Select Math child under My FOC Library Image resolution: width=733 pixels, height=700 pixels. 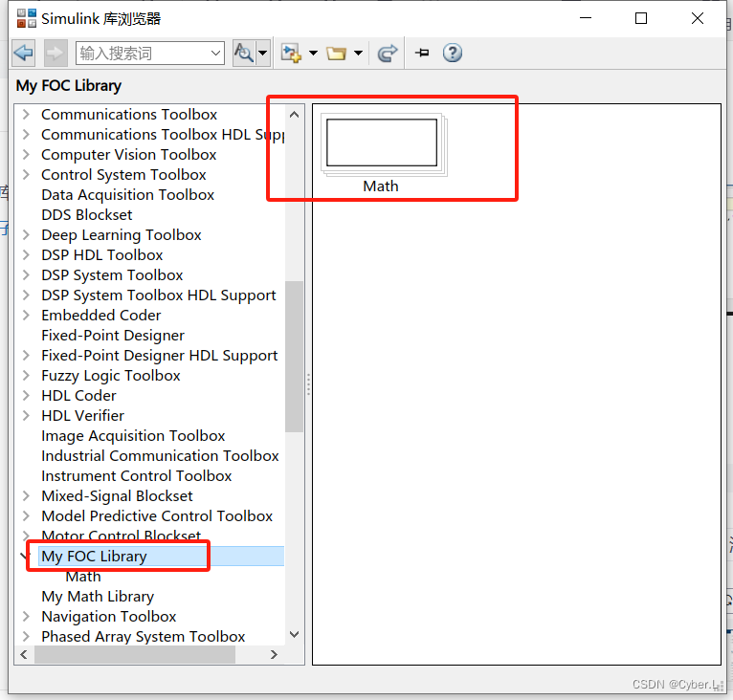pos(83,577)
